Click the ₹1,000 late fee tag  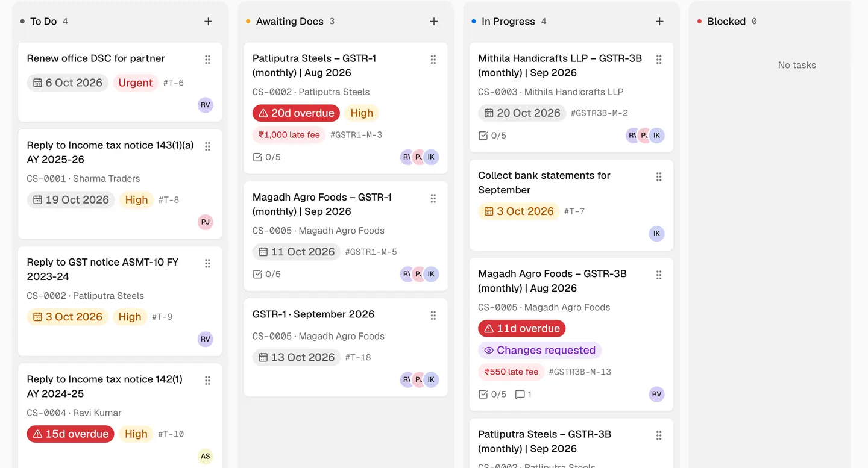coord(289,135)
